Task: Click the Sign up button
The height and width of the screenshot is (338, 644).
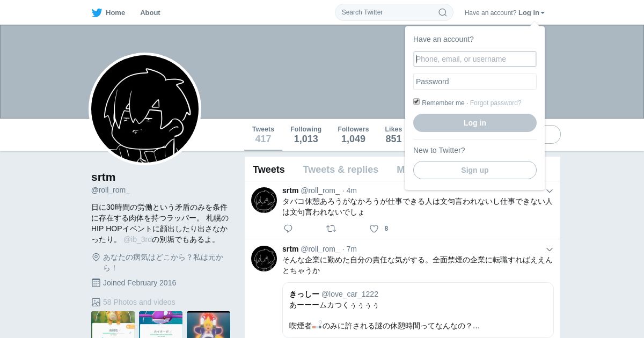Action: [x=475, y=170]
